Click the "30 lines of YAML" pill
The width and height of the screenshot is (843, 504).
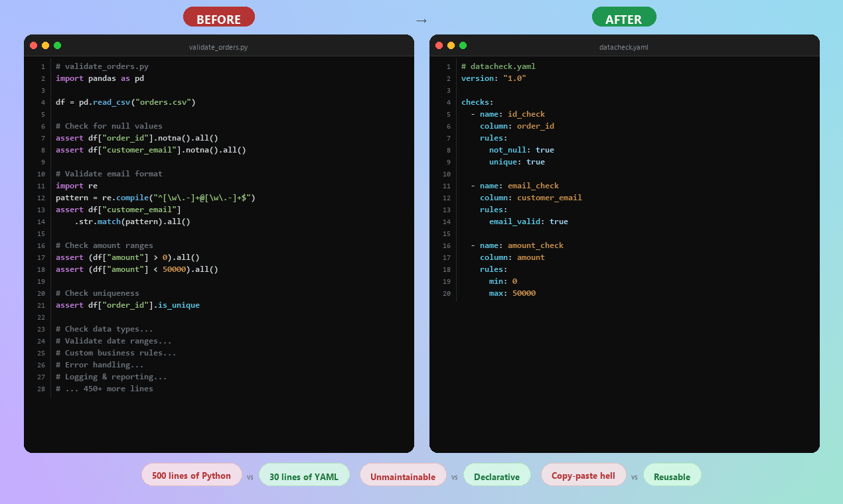click(304, 475)
